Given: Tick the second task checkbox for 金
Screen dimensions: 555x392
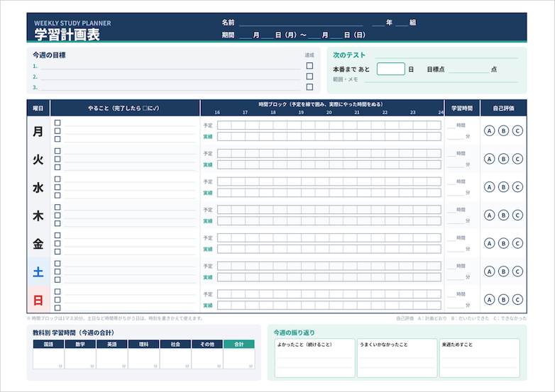Looking at the screenshot, I should tap(57, 244).
